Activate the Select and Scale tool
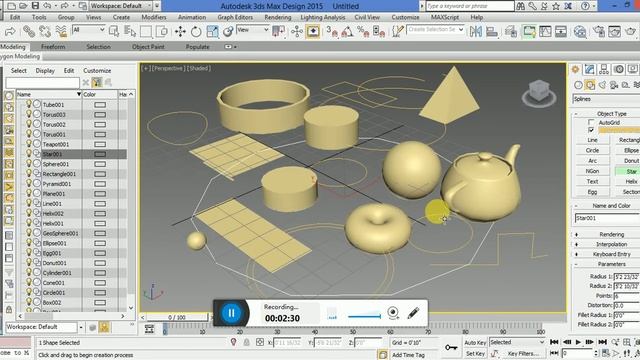Image resolution: width=640 pixels, height=360 pixels. coord(212,31)
